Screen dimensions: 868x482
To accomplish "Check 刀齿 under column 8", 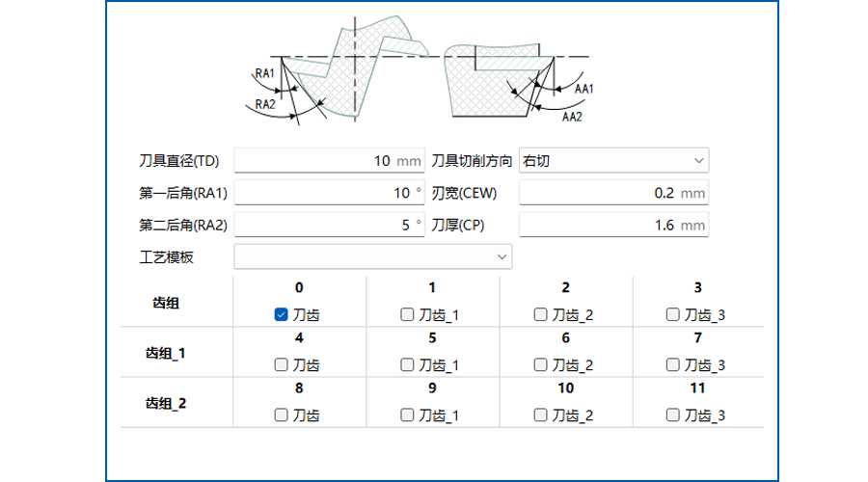I will click(282, 415).
